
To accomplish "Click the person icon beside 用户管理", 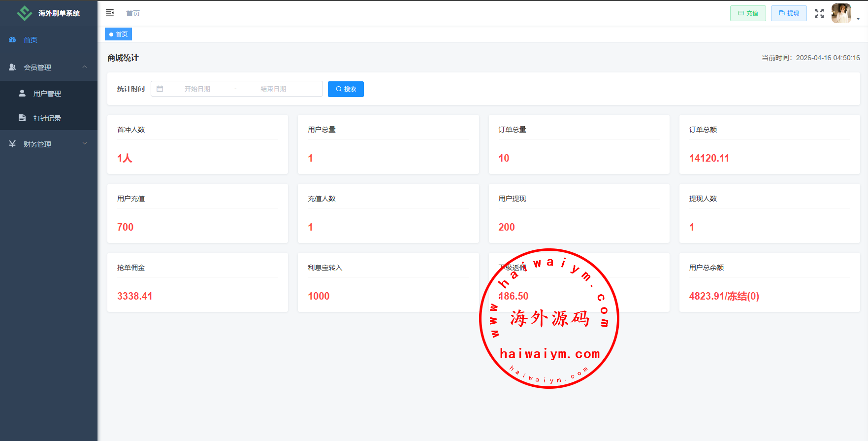I will click(x=22, y=93).
